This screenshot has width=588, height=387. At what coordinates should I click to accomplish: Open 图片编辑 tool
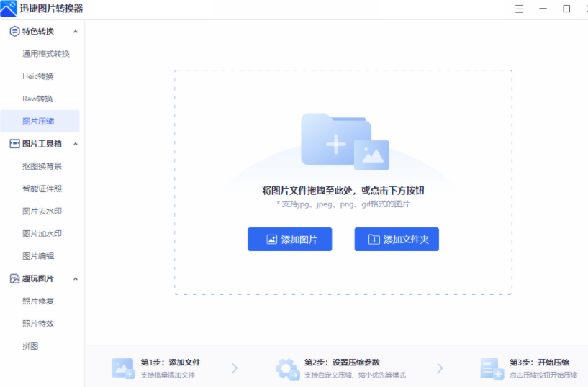pos(38,256)
